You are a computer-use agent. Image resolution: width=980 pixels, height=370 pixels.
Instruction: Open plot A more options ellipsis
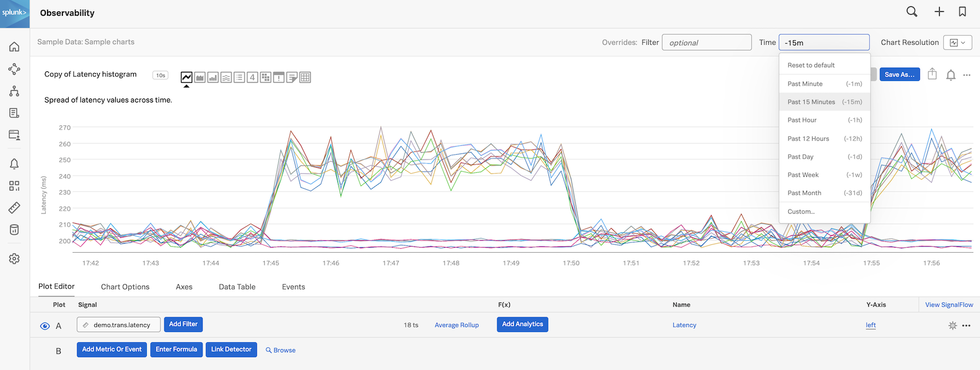[x=966, y=326]
